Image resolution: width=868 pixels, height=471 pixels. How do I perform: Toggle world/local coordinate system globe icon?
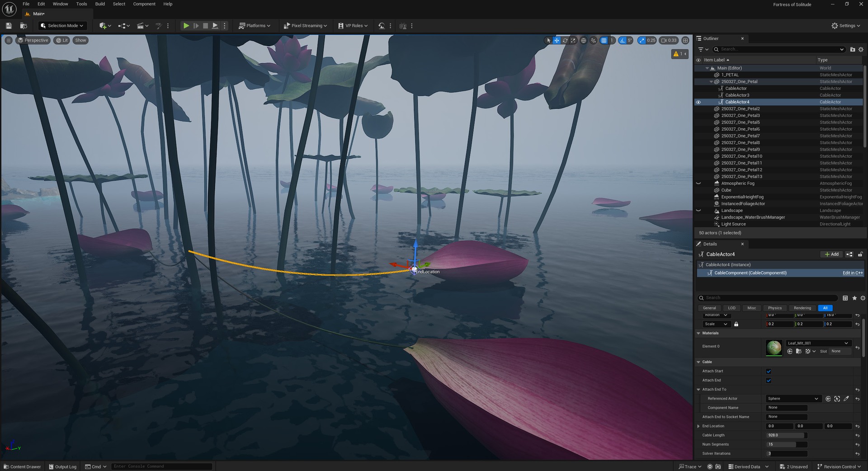(583, 40)
